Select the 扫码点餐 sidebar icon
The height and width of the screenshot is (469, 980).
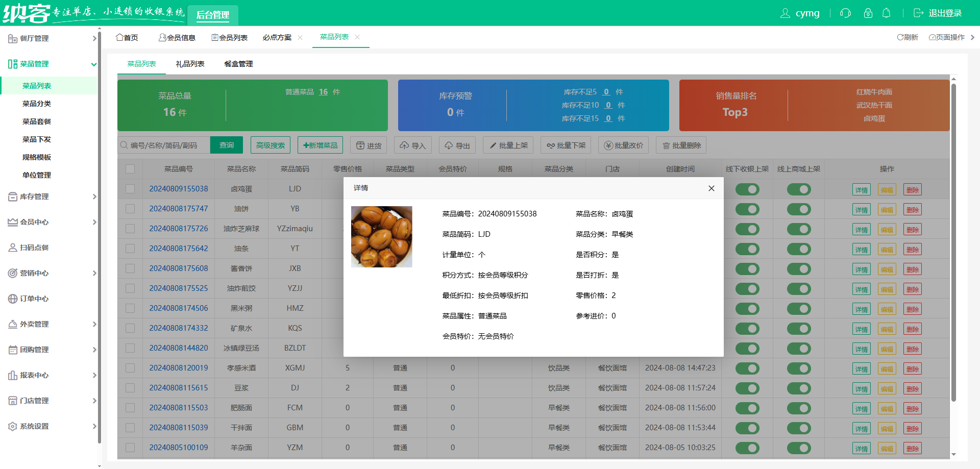[x=11, y=248]
